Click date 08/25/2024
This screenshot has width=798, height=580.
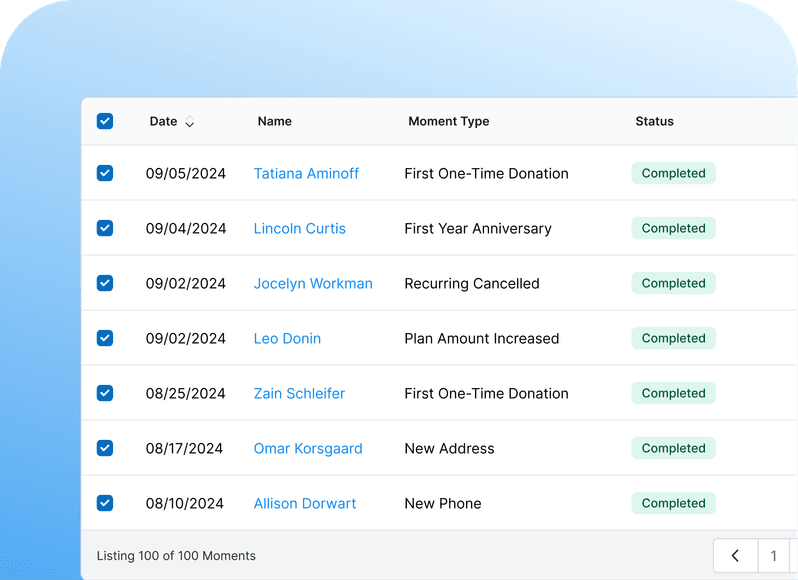click(x=185, y=393)
